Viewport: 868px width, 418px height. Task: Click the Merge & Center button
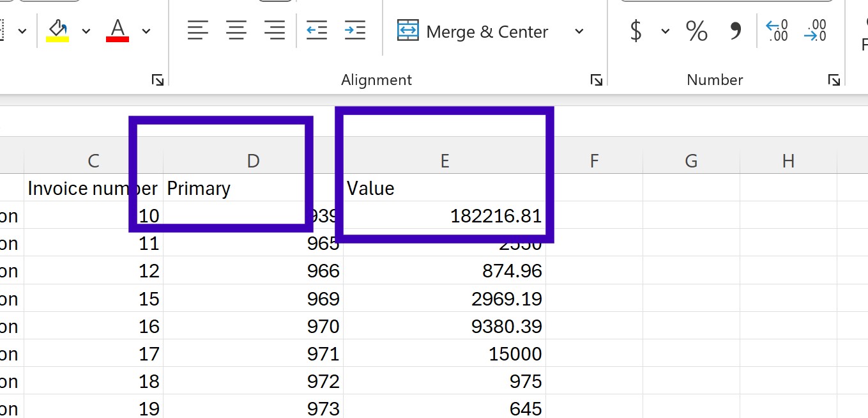[473, 31]
